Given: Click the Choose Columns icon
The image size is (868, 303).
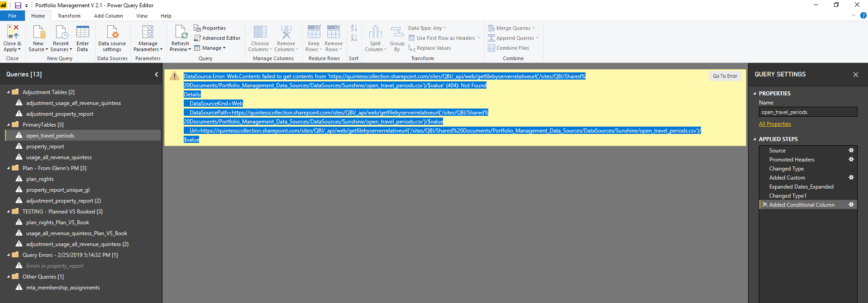Looking at the screenshot, I should click(x=260, y=32).
